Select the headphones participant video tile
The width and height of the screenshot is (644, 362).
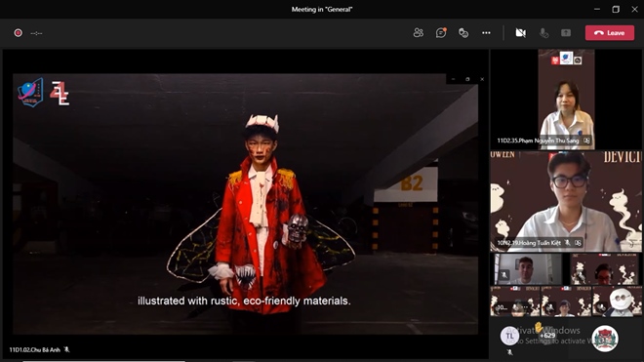point(604,269)
